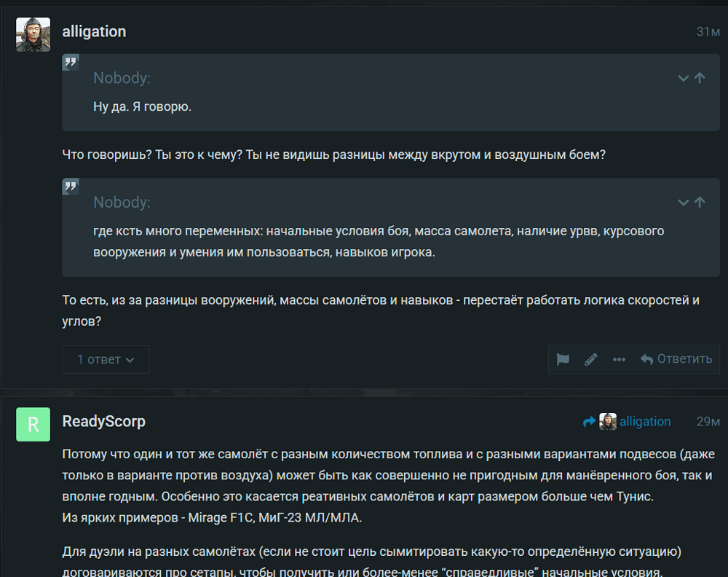The image size is (728, 577).
Task: Click small alligation avatar in reply-to indicator
Action: [608, 422]
